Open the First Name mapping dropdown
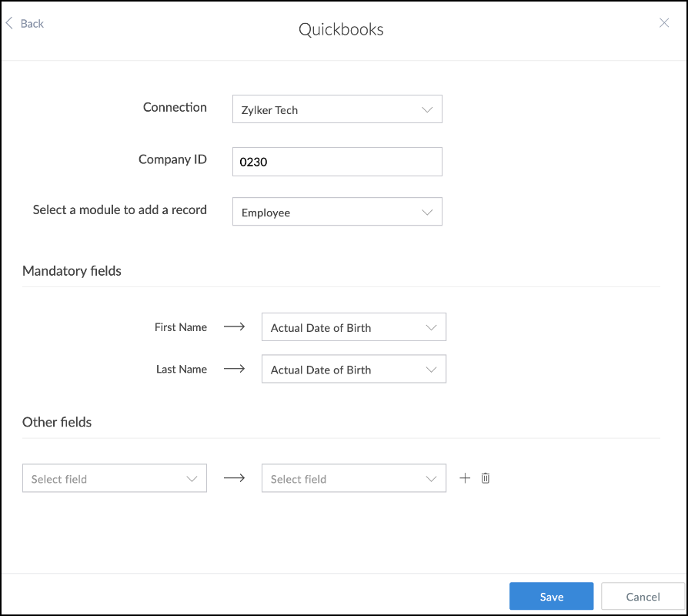688x616 pixels. (x=353, y=327)
